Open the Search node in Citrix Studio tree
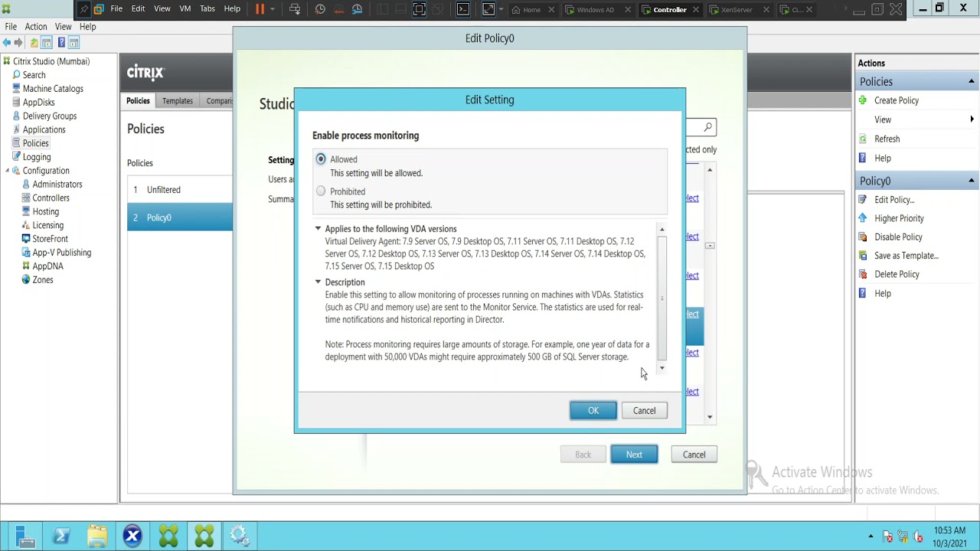Screen dimensions: 980x551 click(34, 75)
